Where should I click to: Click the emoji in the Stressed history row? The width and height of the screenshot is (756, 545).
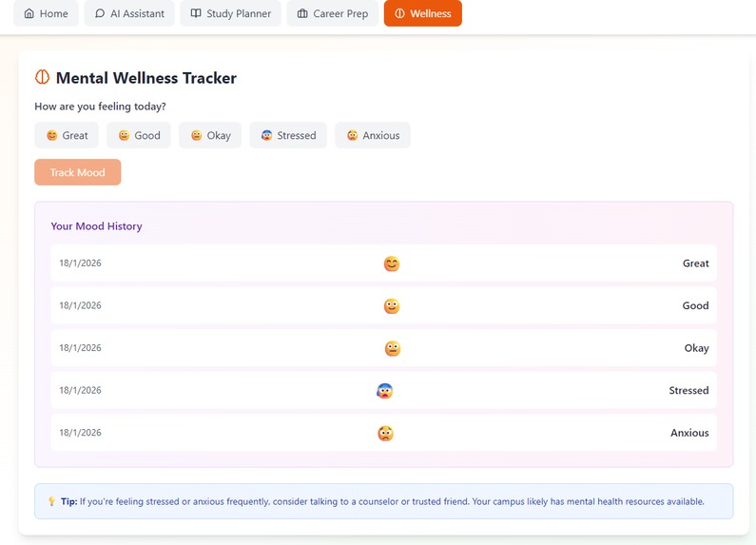coord(385,391)
